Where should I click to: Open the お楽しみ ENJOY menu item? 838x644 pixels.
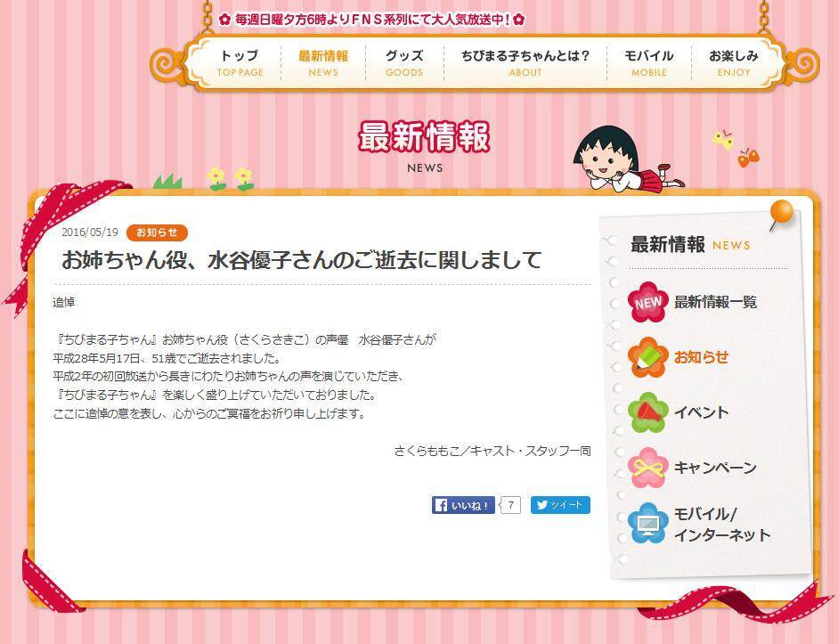click(734, 63)
